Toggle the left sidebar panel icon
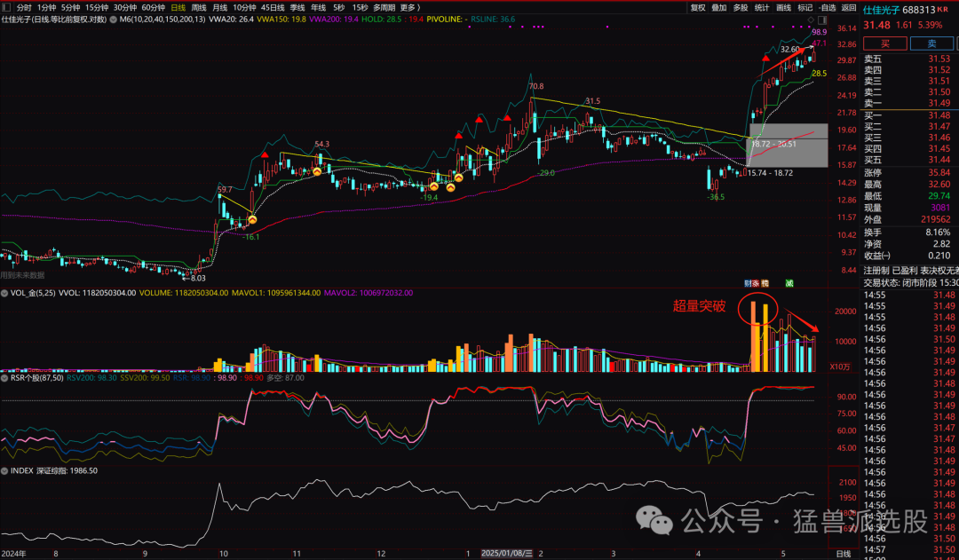The height and width of the screenshot is (560, 959). [x=7, y=7]
